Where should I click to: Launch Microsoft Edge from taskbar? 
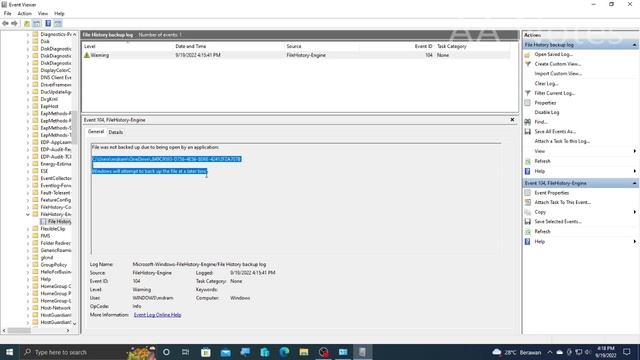(x=284, y=352)
